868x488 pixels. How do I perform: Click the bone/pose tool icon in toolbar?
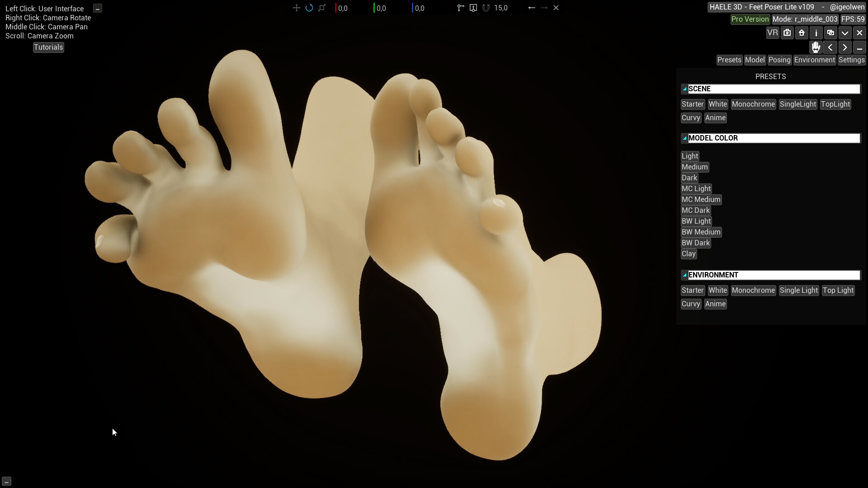pyautogui.click(x=460, y=8)
